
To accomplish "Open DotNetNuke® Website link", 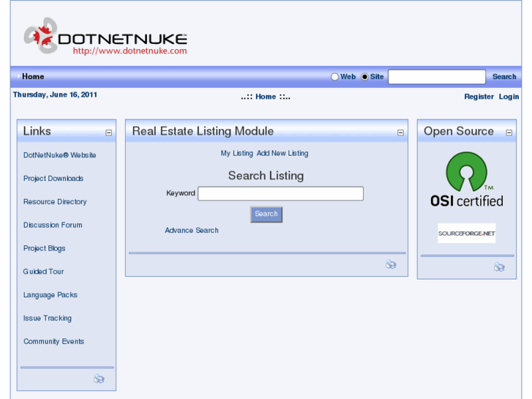I will coord(60,155).
